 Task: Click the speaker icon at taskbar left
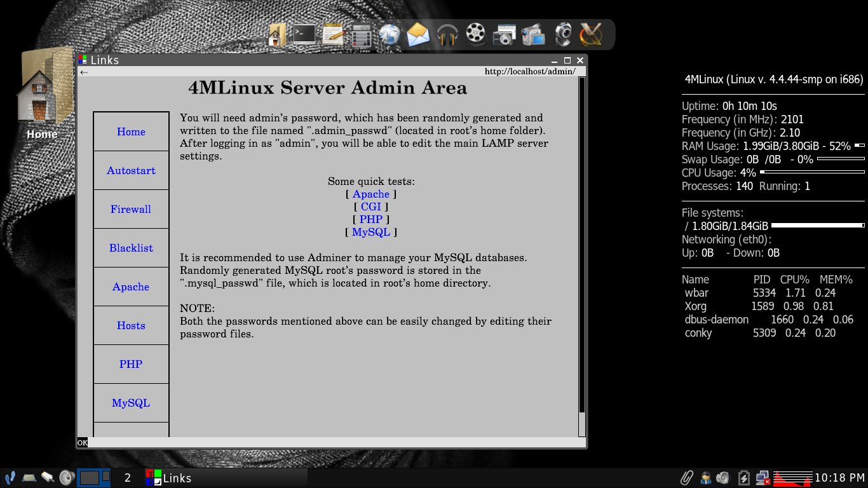66,477
